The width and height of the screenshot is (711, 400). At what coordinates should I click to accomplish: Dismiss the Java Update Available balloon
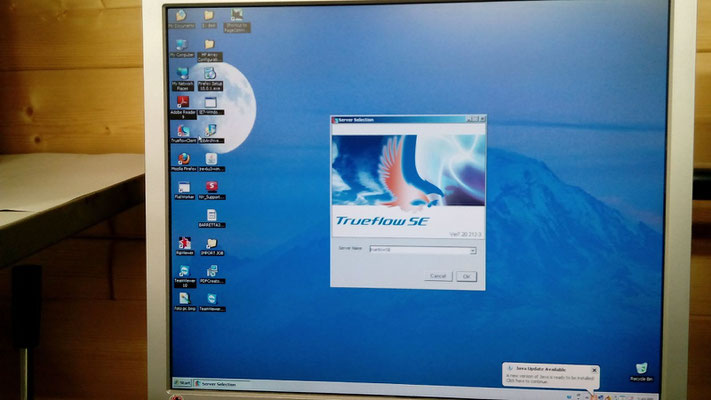click(594, 370)
